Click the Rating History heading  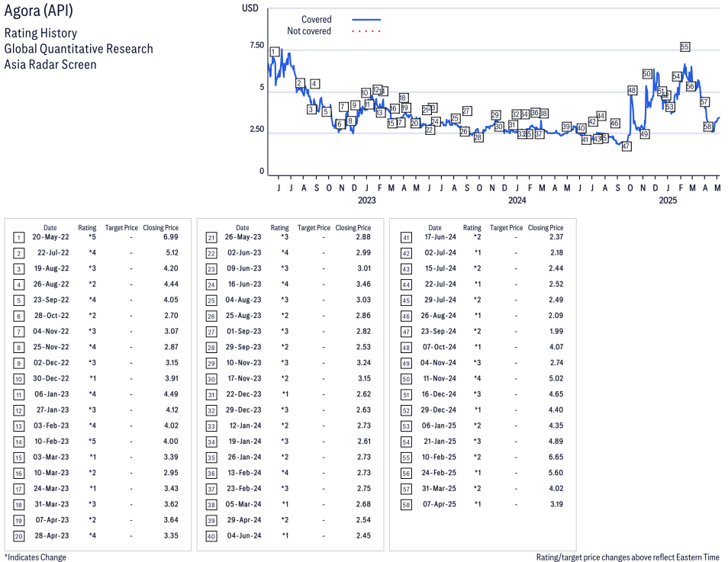pyautogui.click(x=41, y=34)
